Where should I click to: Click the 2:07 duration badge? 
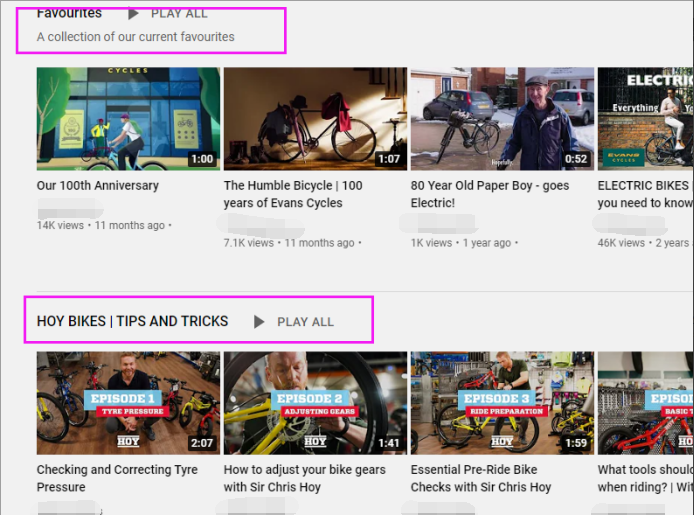point(202,443)
